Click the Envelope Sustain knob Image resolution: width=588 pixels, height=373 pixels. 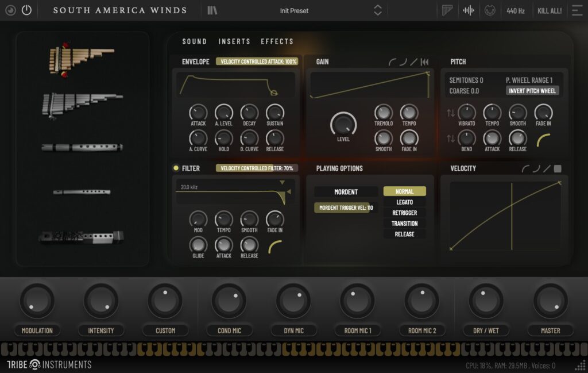point(275,112)
